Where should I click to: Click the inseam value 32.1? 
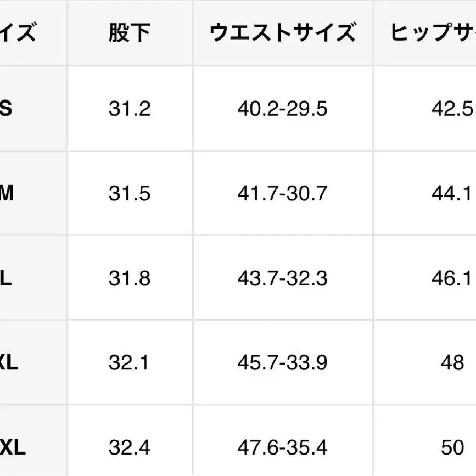[130, 363]
